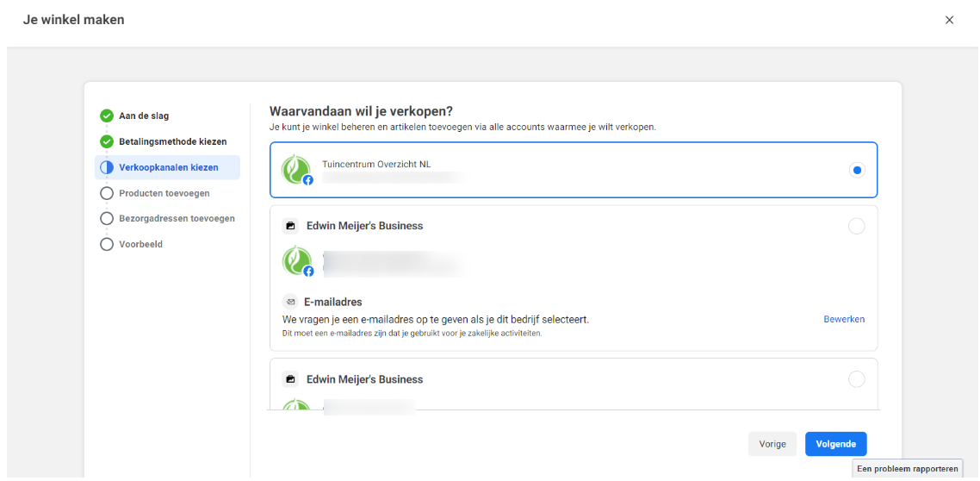The width and height of the screenshot is (980, 481).
Task: Open the Voorbeeld step
Action: [x=140, y=244]
